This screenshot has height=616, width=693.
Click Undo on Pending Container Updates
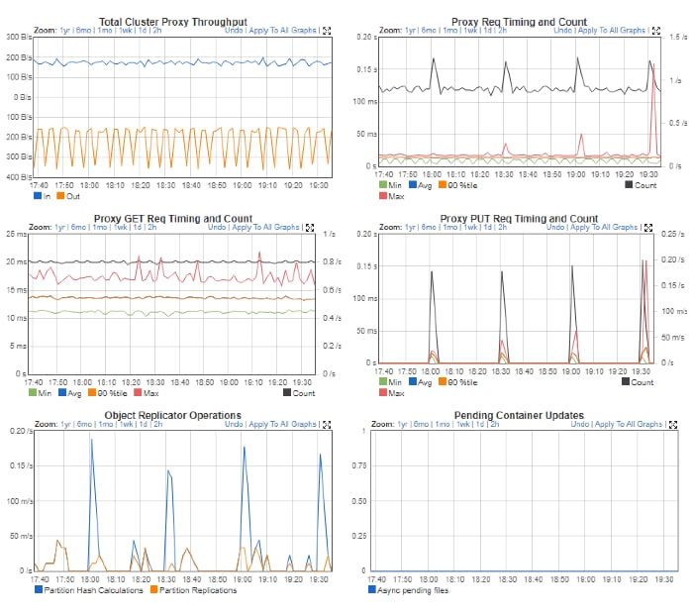580,424
